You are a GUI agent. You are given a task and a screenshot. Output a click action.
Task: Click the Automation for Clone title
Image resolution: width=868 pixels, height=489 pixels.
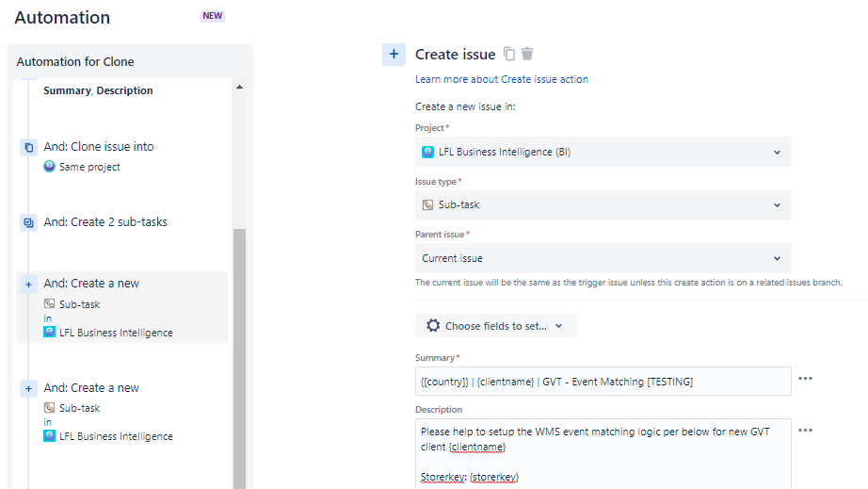[75, 61]
